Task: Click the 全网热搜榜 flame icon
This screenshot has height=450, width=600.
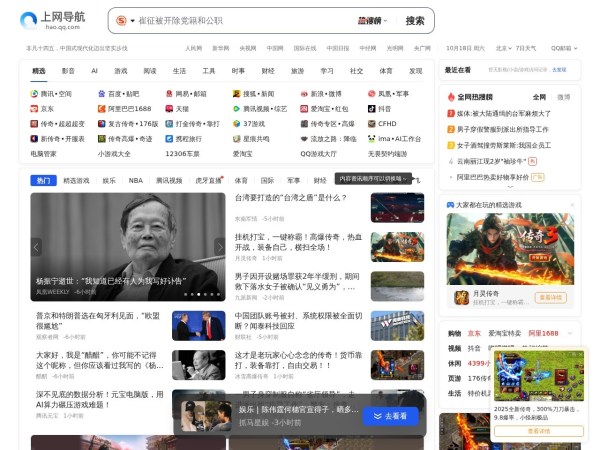Action: (451, 97)
